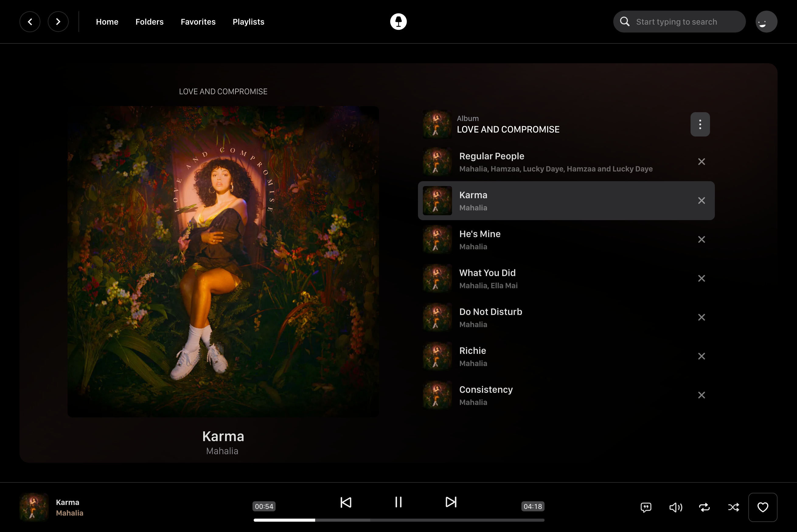Click the Regular People track thumbnail
This screenshot has height=532, width=797.
(437, 161)
